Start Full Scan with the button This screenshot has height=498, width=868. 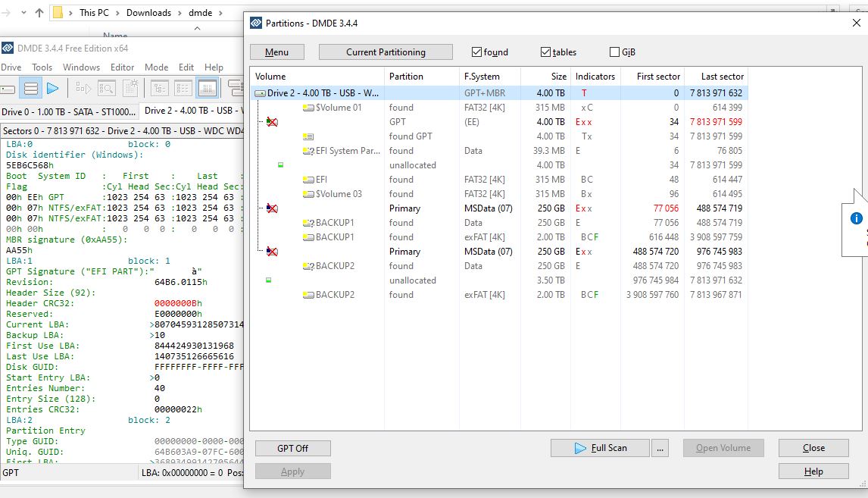pyautogui.click(x=600, y=448)
